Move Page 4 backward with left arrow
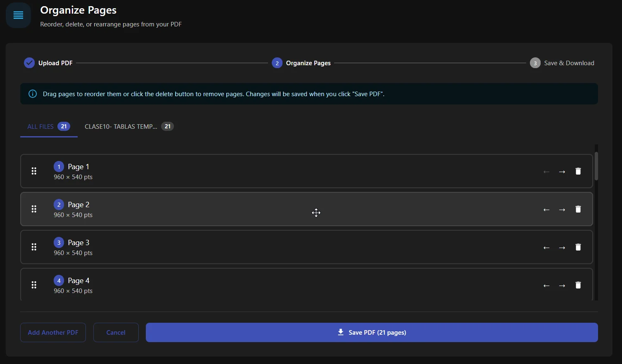Viewport: 622px width, 364px height. point(546,286)
